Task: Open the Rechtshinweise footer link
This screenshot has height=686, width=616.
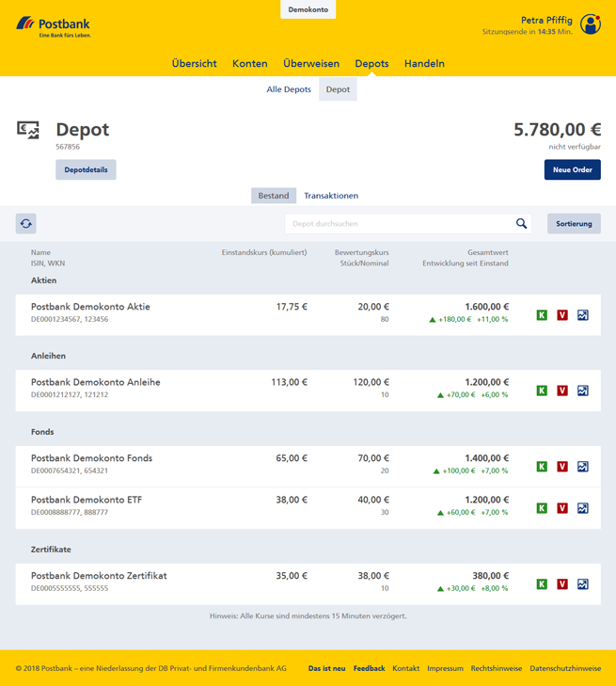Action: pos(497,668)
